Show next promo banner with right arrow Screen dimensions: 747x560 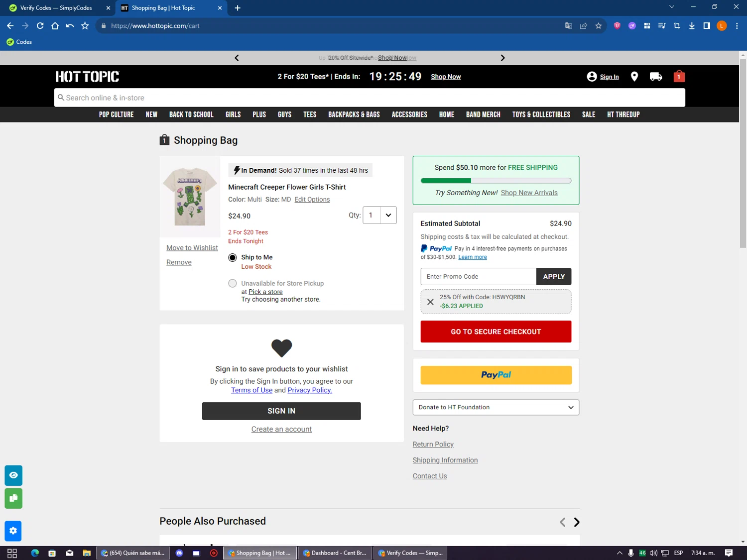(502, 58)
